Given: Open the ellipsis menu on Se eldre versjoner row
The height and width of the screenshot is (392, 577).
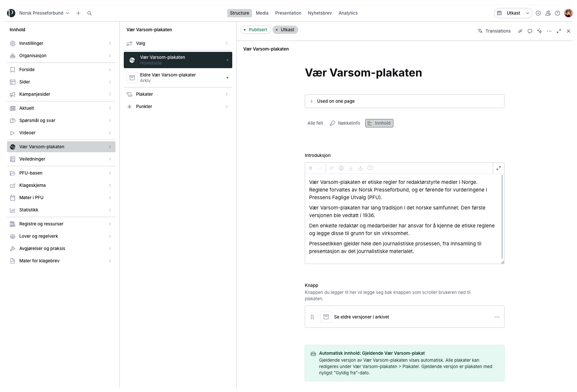Looking at the screenshot, I should [497, 317].
